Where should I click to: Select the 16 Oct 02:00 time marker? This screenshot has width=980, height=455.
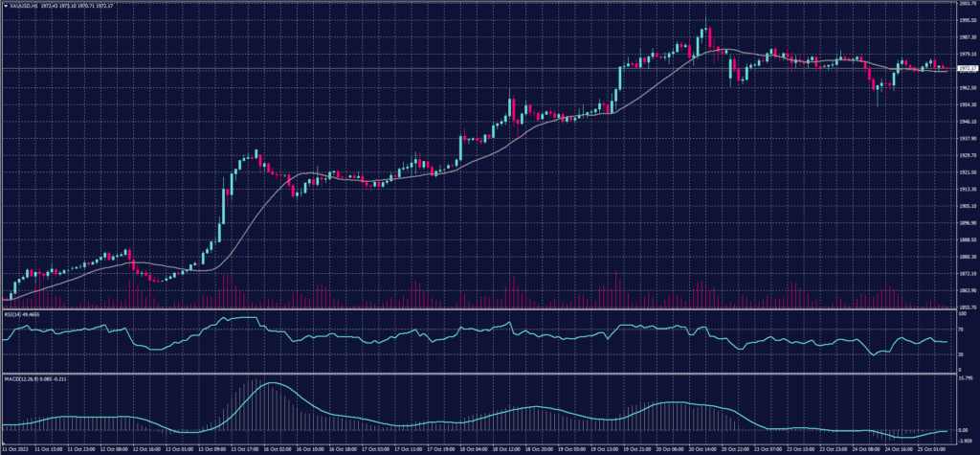point(277,447)
